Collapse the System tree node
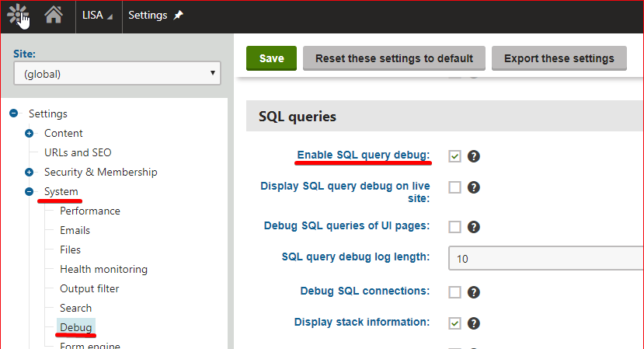Viewport: 644px width, 349px height. point(30,191)
